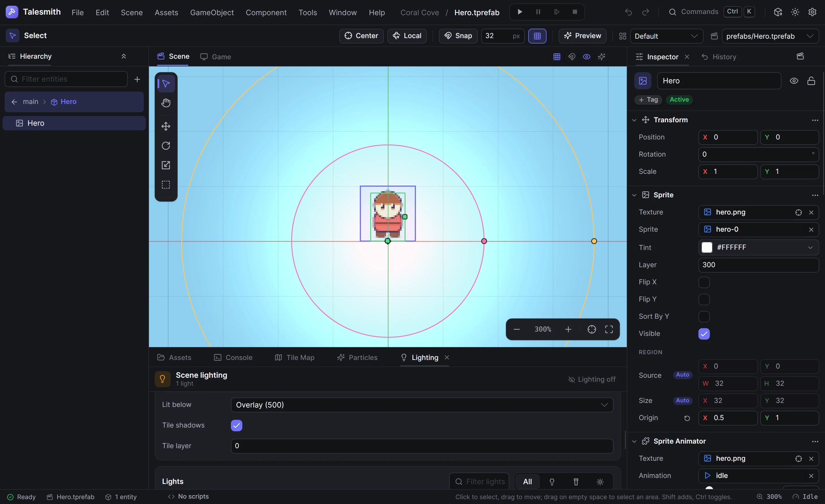Enable the Flip X checkbox
Screen dimensions: 825x504
click(704, 282)
